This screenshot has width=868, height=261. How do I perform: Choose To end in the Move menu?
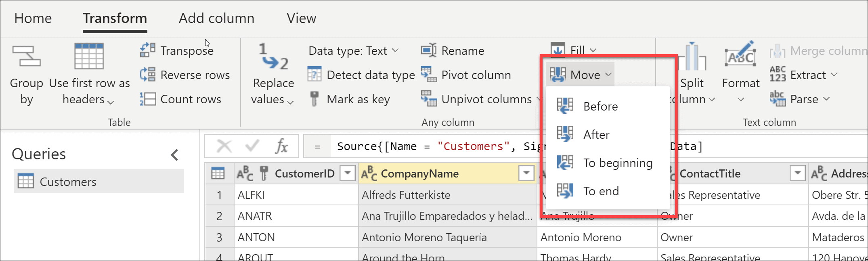pyautogui.click(x=608, y=191)
